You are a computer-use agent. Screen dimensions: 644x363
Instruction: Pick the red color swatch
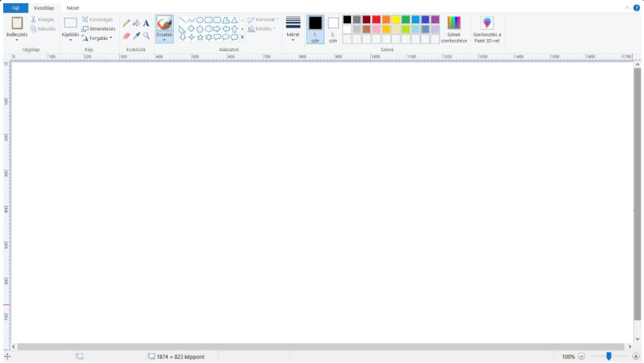point(376,20)
